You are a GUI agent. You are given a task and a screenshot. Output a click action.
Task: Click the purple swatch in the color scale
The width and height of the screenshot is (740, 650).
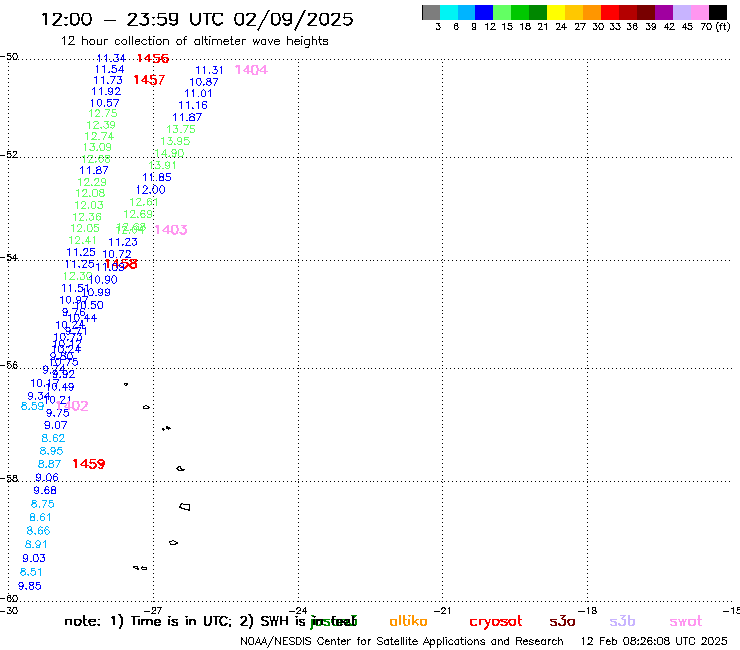click(664, 12)
